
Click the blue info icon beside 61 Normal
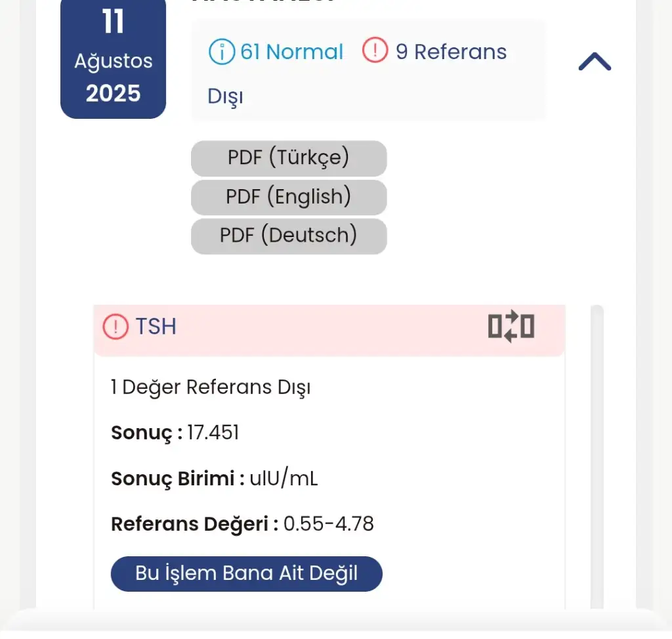tap(222, 52)
